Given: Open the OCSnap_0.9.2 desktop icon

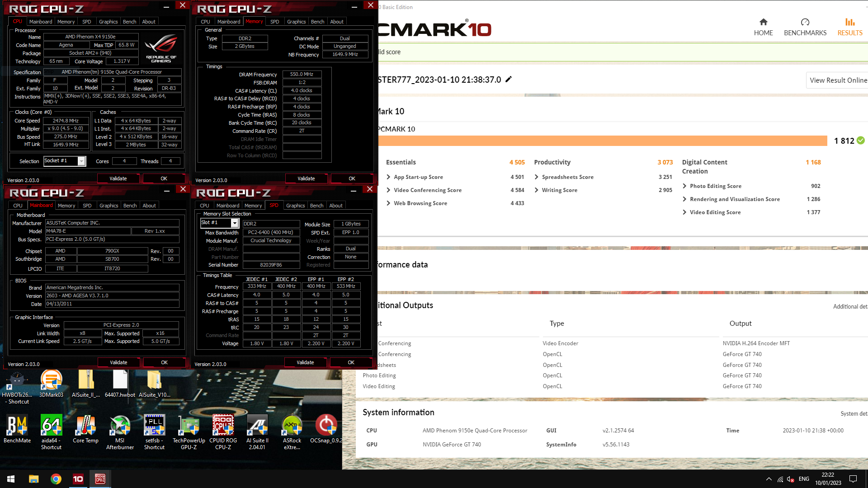Looking at the screenshot, I should [x=326, y=429].
